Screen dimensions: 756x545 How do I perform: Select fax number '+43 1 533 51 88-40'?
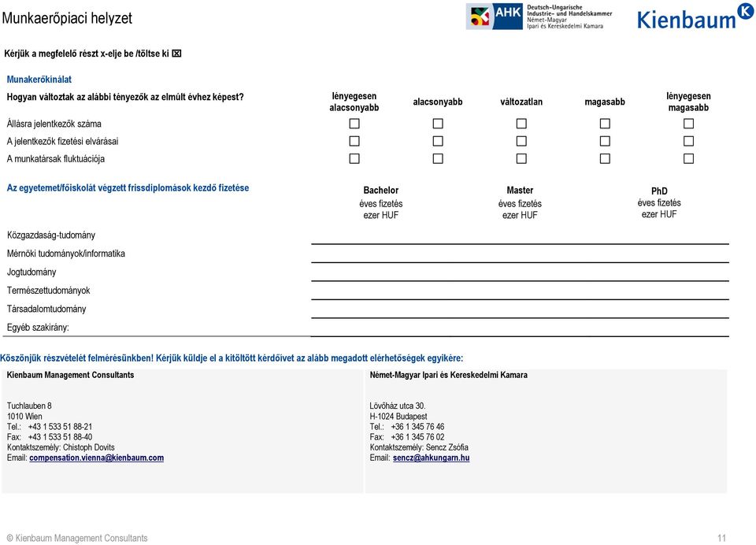(x=61, y=437)
